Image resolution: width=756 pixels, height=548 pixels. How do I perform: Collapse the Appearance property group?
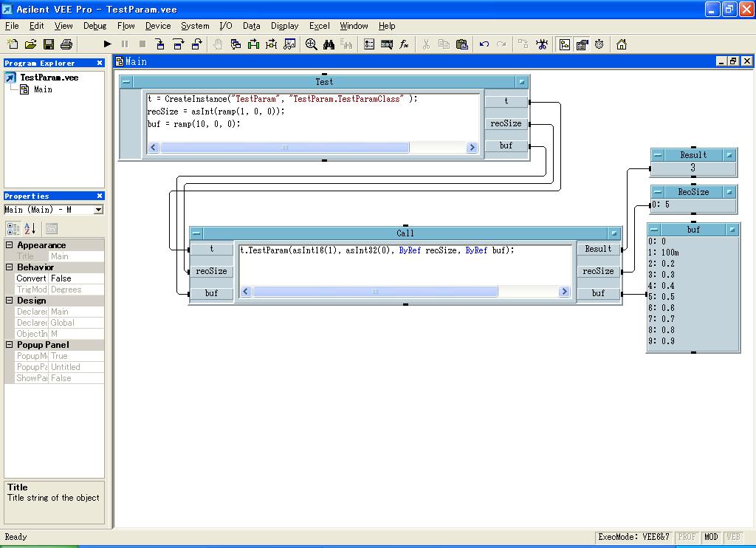click(x=10, y=245)
